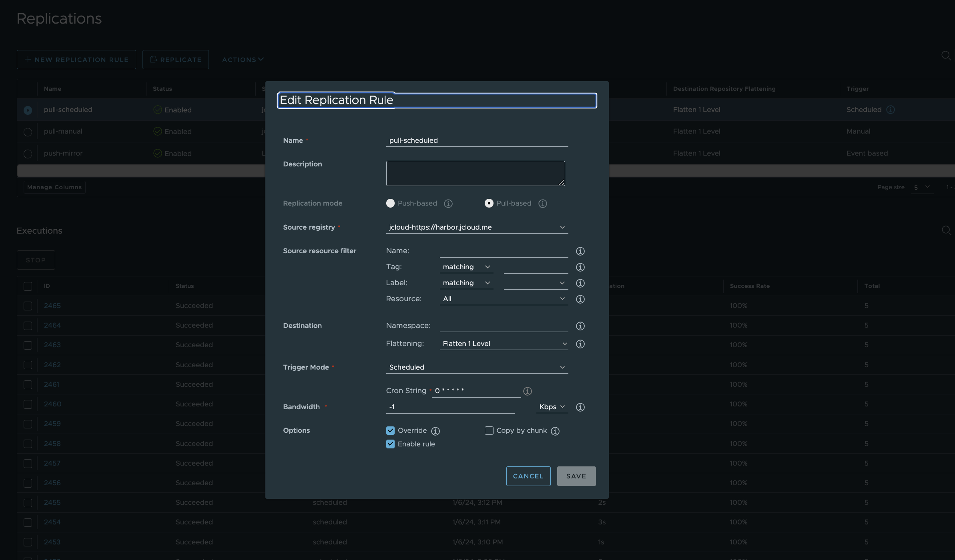Click into the Description text area
The width and height of the screenshot is (955, 560).
(475, 173)
